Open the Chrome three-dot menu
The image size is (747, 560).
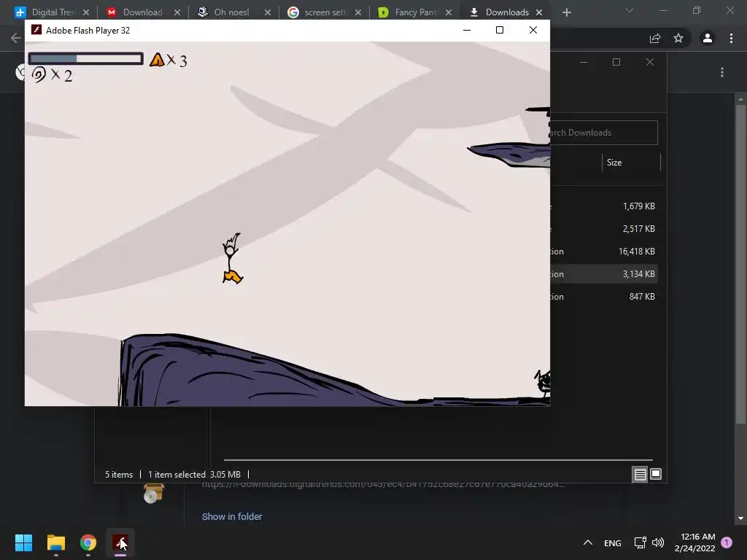(731, 38)
